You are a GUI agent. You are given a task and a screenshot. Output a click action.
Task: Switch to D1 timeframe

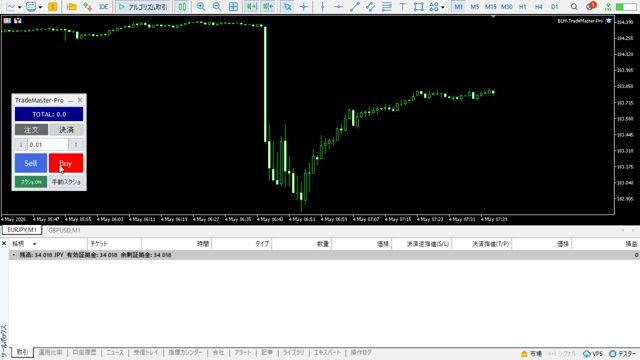[554, 7]
